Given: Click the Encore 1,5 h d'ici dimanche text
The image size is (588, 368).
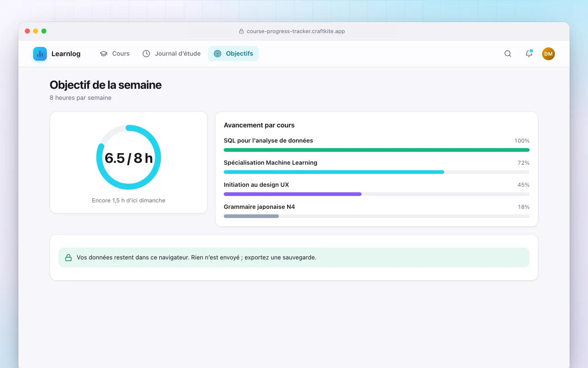Looking at the screenshot, I should pos(129,201).
